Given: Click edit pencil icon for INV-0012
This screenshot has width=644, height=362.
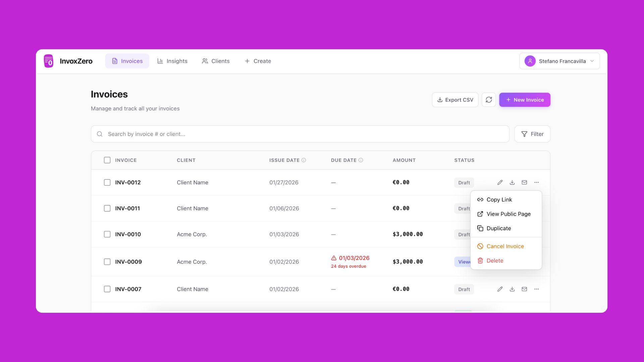Looking at the screenshot, I should pos(500,182).
